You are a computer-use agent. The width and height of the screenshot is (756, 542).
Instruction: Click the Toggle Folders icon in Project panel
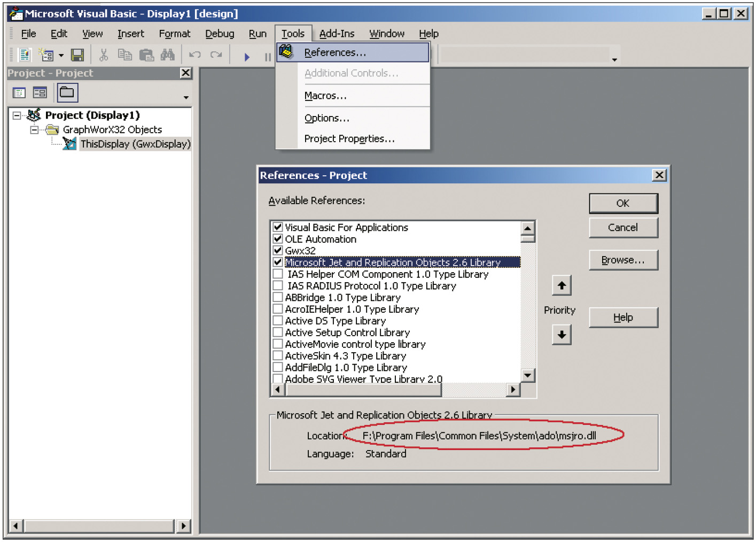[67, 92]
